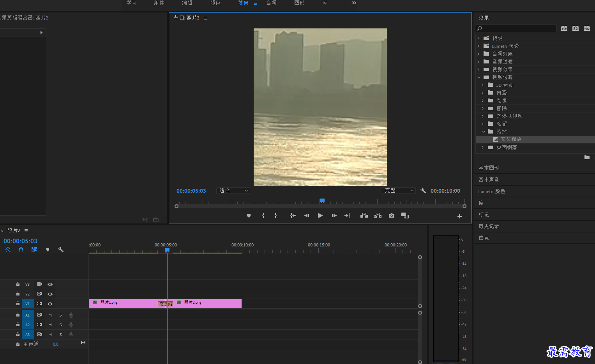Collapse 视频过渡 folder
Viewport: 595px width, 364px height.
479,77
